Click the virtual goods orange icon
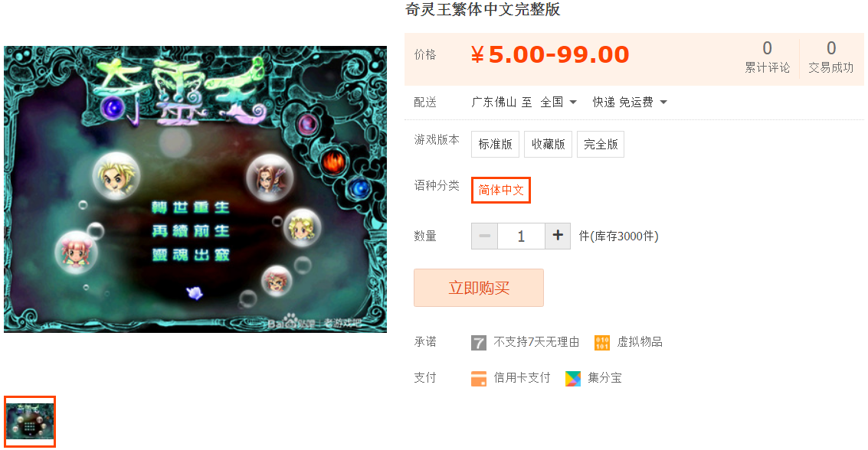This screenshot has height=450, width=868. 601,343
